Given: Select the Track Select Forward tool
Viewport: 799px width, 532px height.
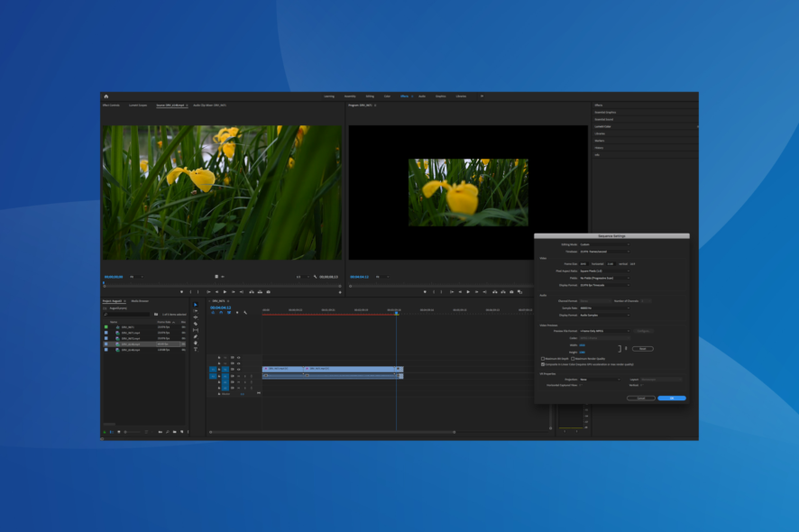Looking at the screenshot, I should [195, 311].
